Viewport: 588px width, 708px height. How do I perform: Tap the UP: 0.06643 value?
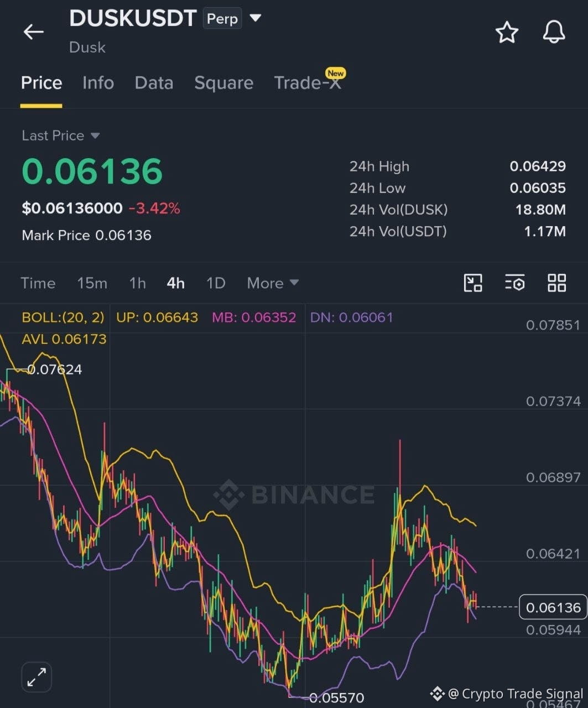(x=157, y=317)
